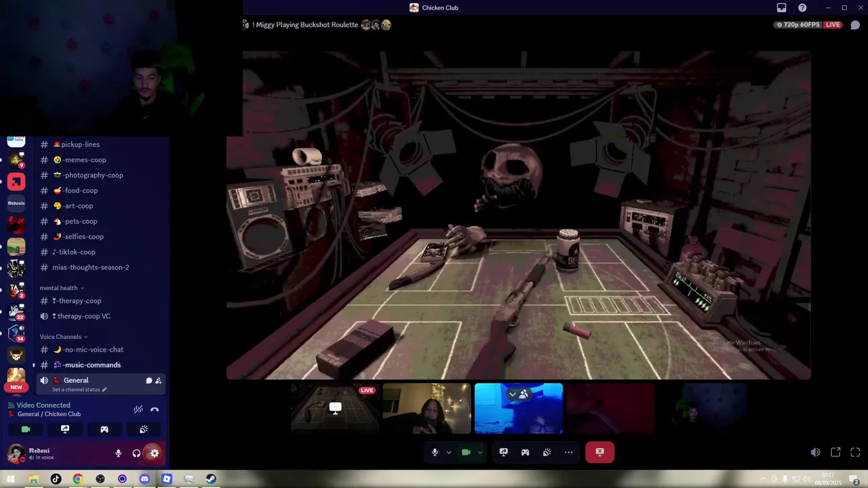Open more options ellipsis in call bar
Image resolution: width=868 pixels, height=488 pixels.
tap(568, 452)
